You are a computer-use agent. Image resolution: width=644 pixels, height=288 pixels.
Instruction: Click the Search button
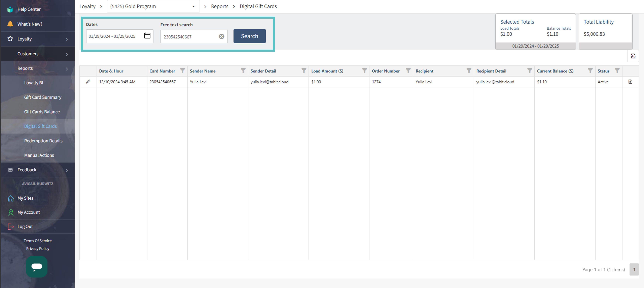coord(249,36)
